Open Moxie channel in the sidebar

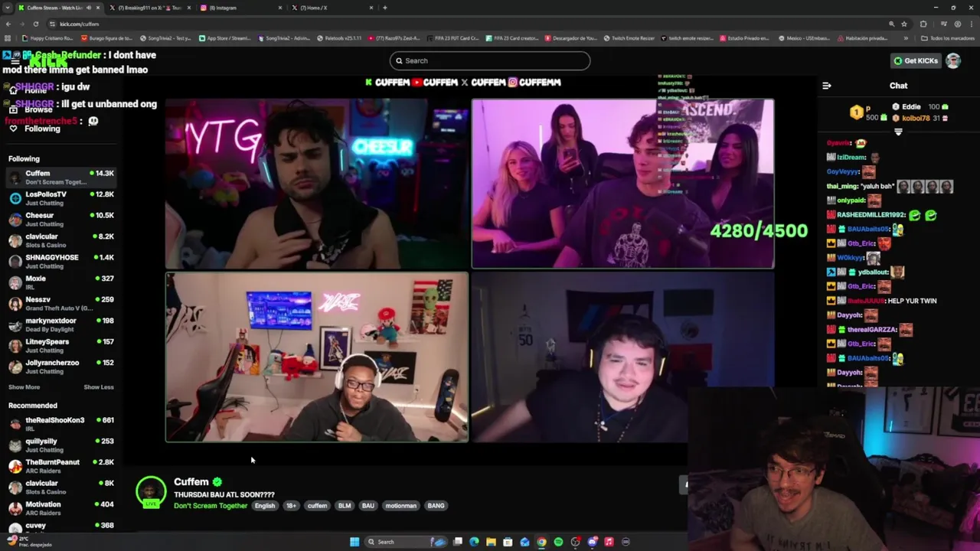[x=61, y=282]
